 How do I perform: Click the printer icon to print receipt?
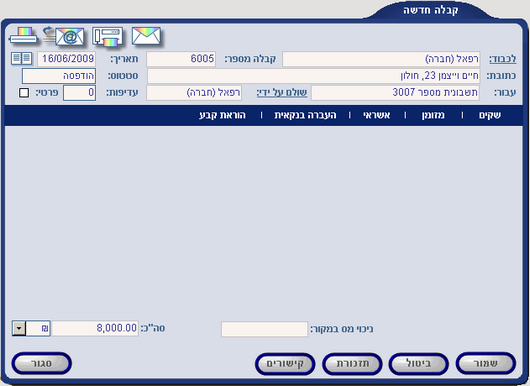point(23,36)
